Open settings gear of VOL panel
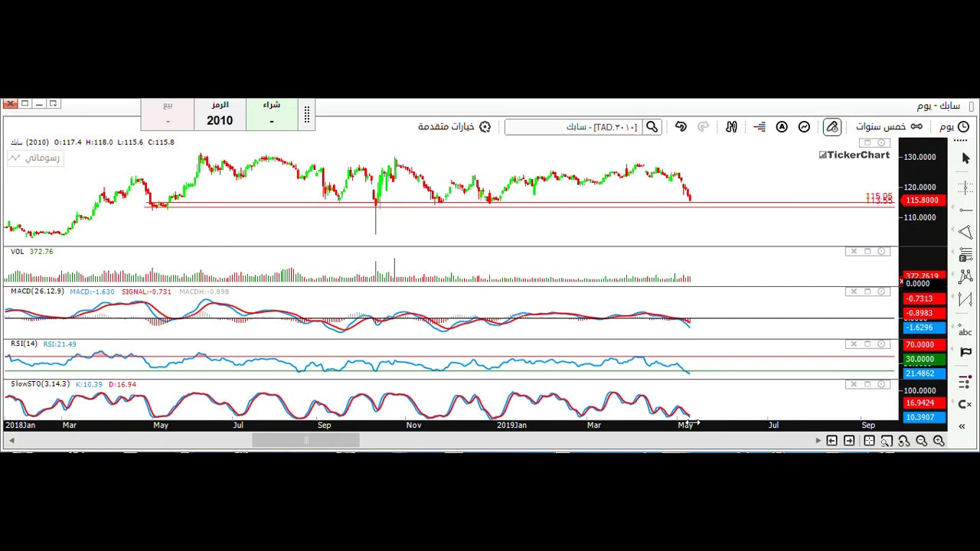 pyautogui.click(x=881, y=251)
